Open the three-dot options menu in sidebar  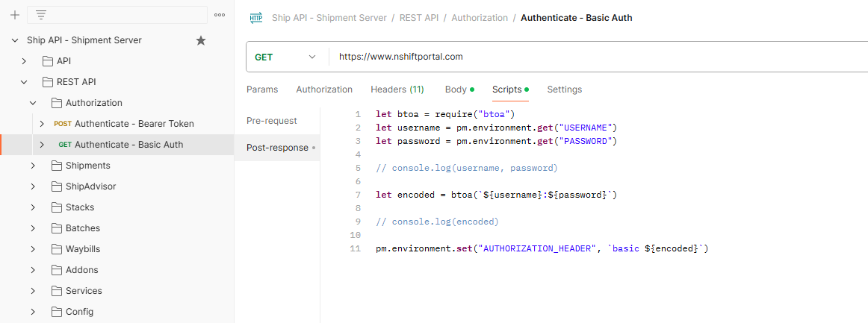(220, 15)
